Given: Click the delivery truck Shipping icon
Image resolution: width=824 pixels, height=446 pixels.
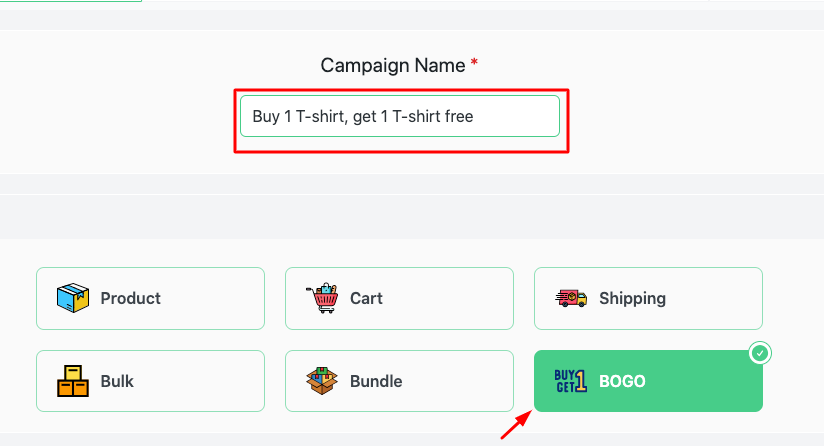Looking at the screenshot, I should (571, 298).
